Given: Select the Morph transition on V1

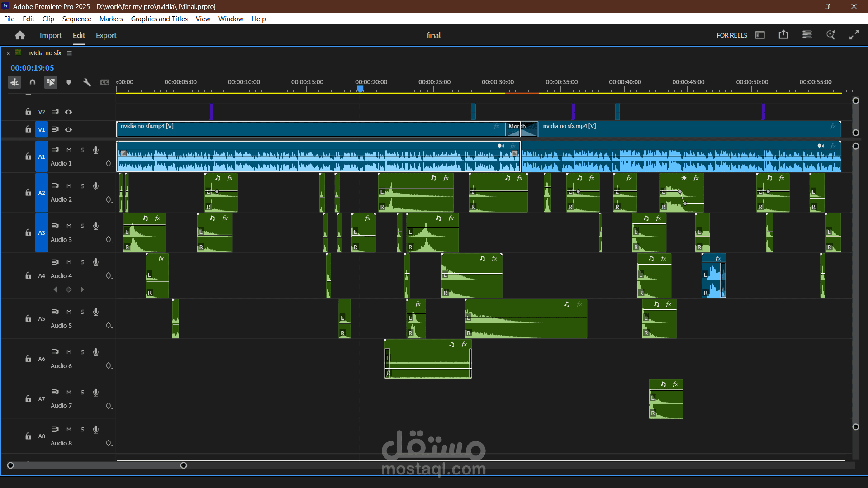Looking at the screenshot, I should click(522, 129).
